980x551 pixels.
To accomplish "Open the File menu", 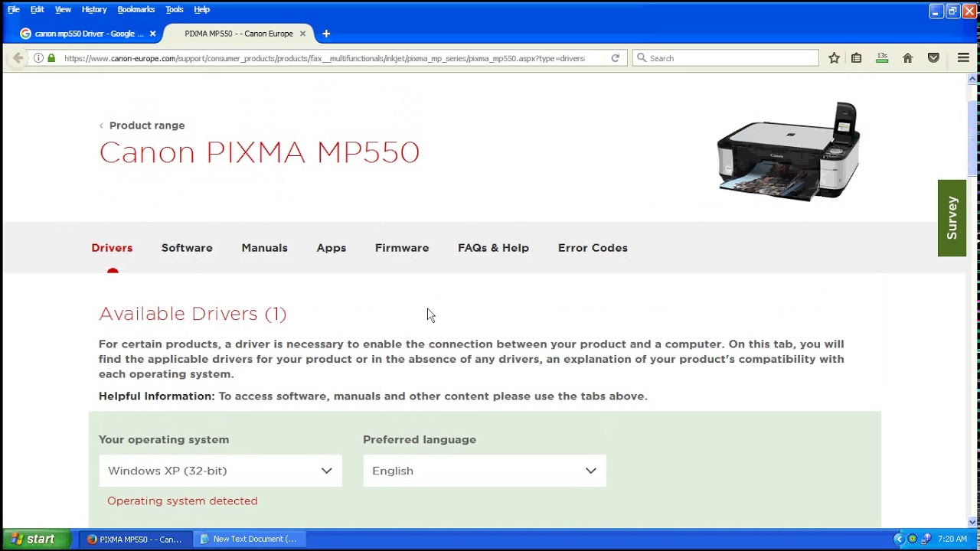I will tap(14, 10).
